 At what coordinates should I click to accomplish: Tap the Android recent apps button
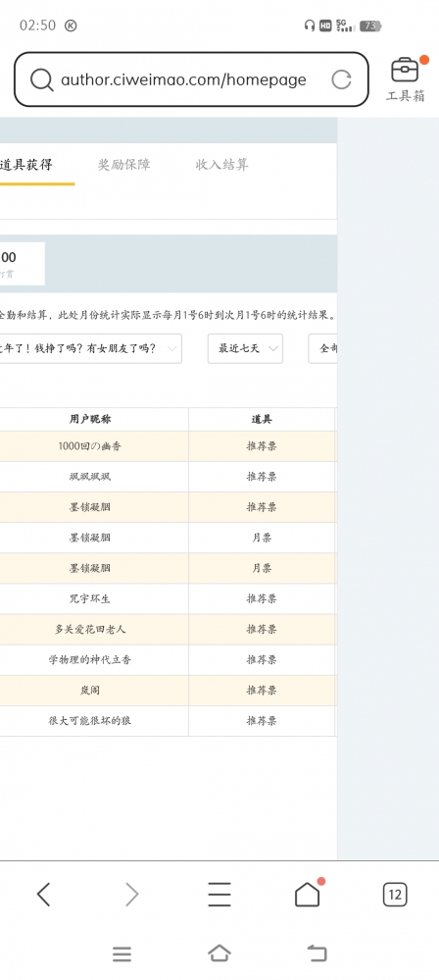[x=122, y=954]
